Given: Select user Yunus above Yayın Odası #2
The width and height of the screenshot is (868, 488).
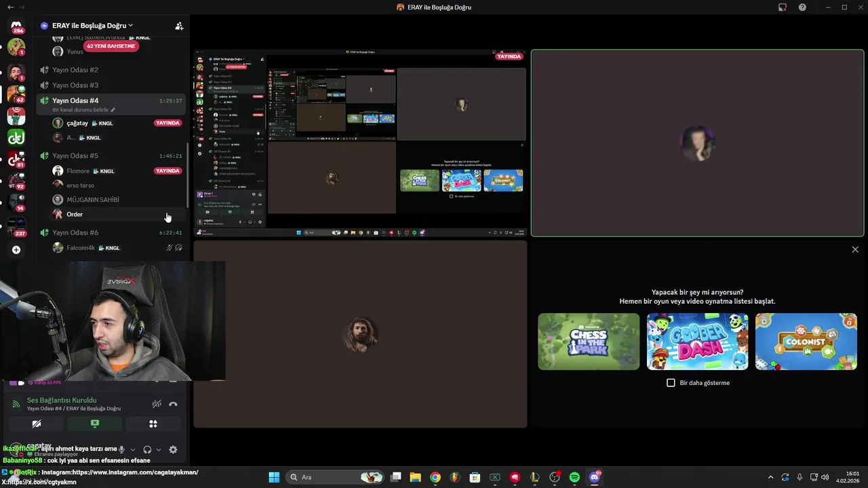Looking at the screenshot, I should pos(75,52).
